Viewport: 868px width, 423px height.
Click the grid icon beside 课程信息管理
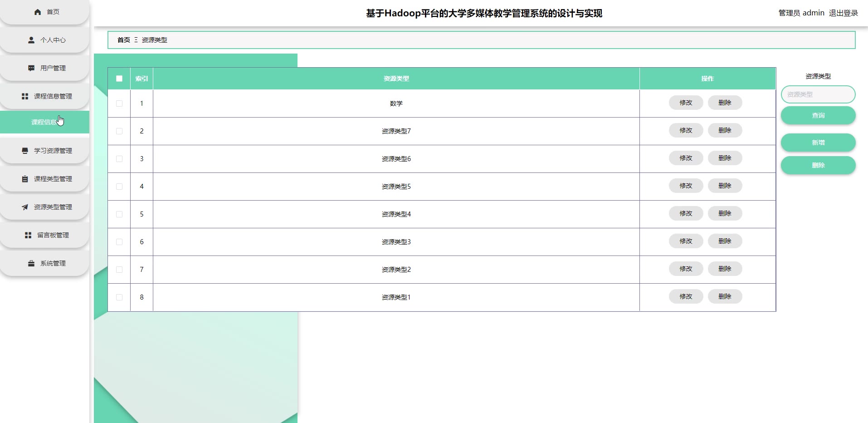pyautogui.click(x=25, y=96)
